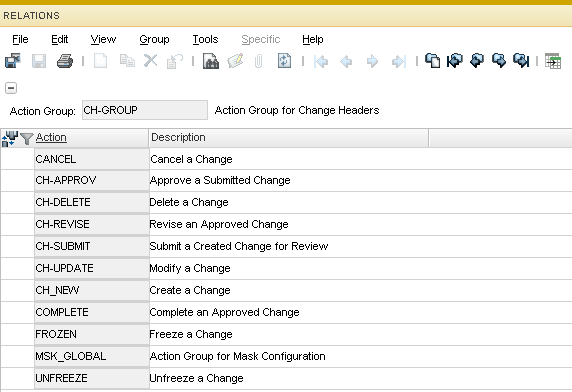Click the Description column header
Viewport: 572px width, 392px height.
(288, 138)
